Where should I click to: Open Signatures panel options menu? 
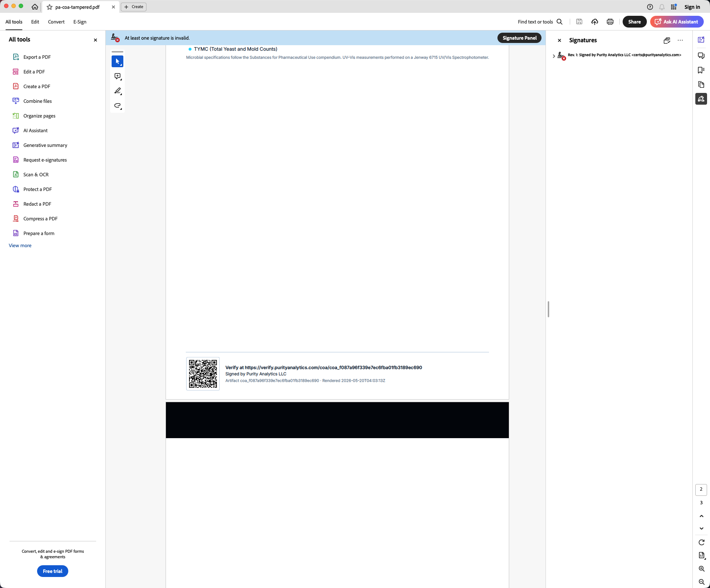coord(680,40)
